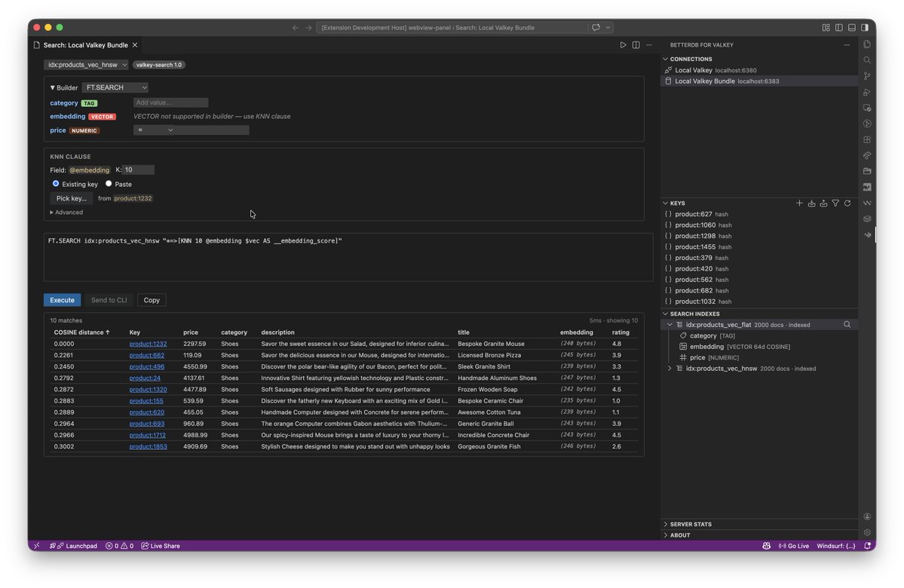904x588 pixels.
Task: Collapse the Connections section
Action: (x=665, y=59)
